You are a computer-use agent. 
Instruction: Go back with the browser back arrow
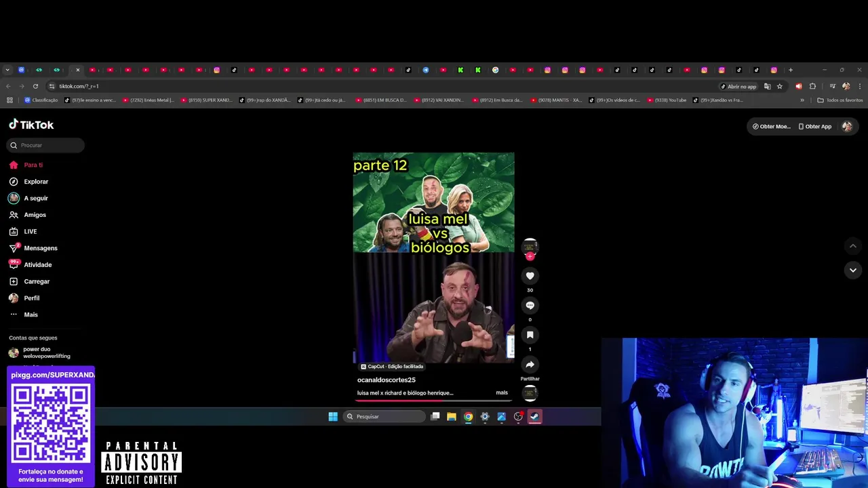point(8,86)
